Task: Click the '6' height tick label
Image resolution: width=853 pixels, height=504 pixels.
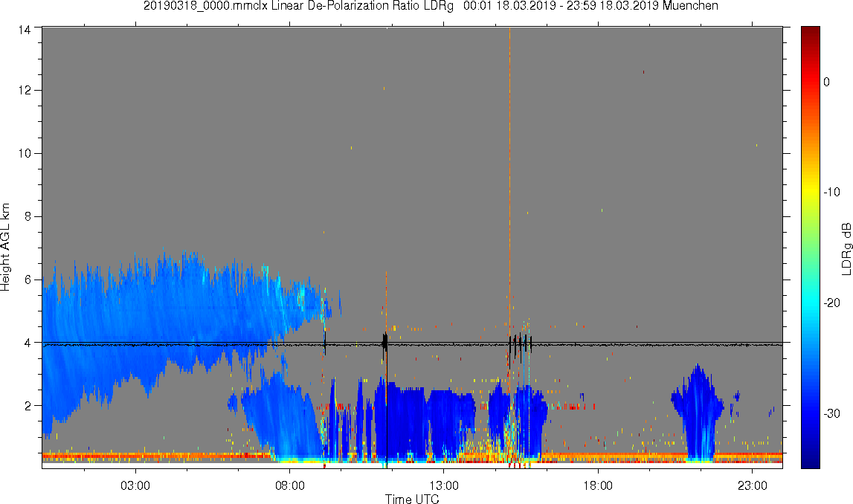Action: point(28,280)
